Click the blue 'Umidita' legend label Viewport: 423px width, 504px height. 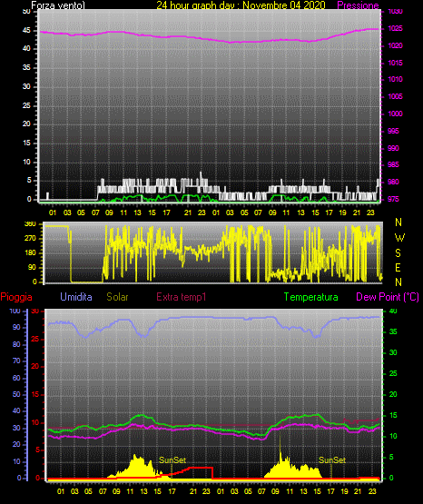76,297
